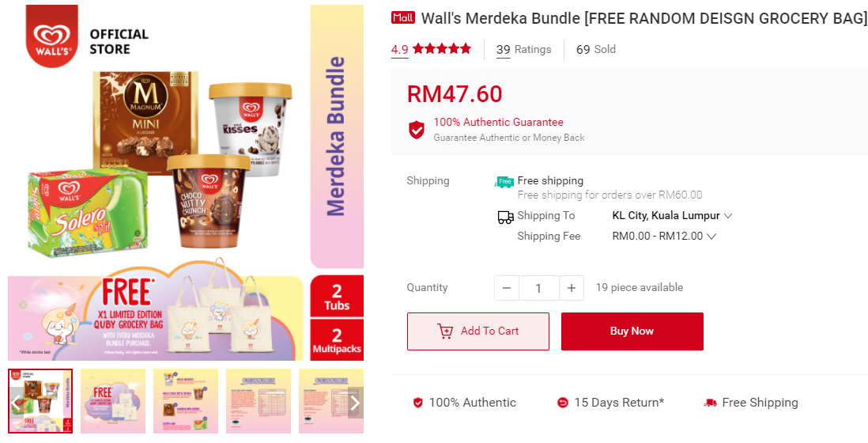The image size is (868, 443).
Task: Click the authentic guarantee shield icon
Action: tap(417, 130)
